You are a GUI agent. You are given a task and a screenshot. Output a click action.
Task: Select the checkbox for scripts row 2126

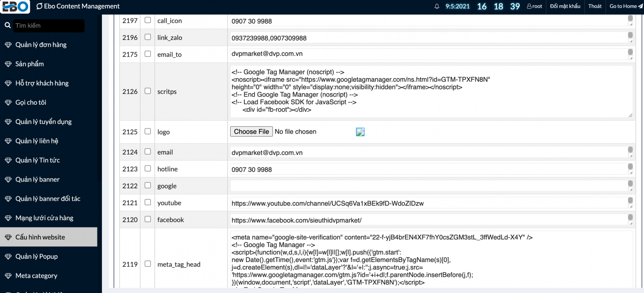point(148,91)
